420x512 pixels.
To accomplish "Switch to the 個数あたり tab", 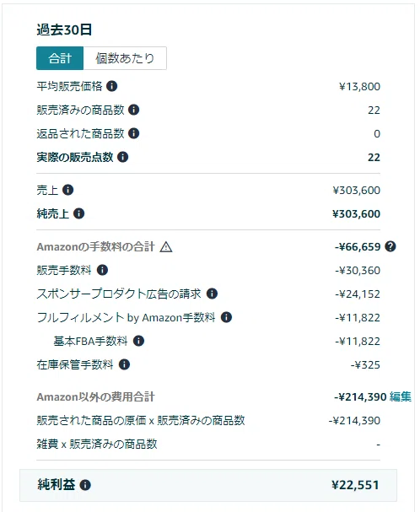I will click(x=125, y=58).
